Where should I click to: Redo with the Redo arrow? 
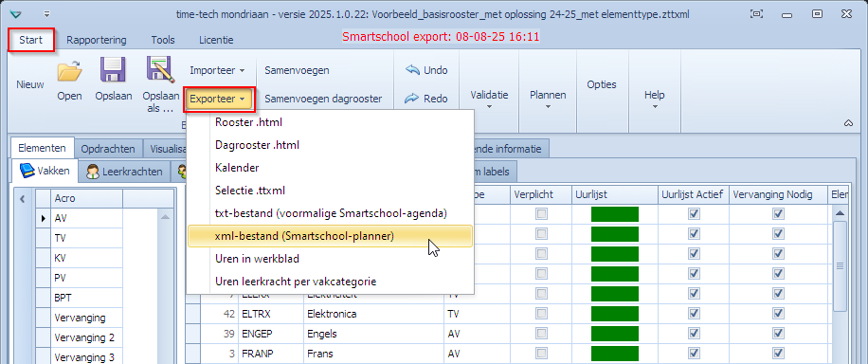(x=412, y=99)
